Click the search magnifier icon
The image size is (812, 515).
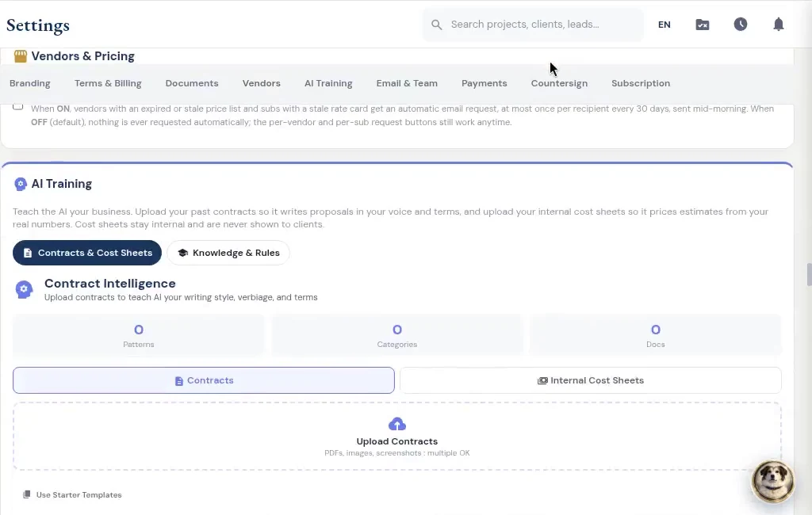pyautogui.click(x=437, y=25)
